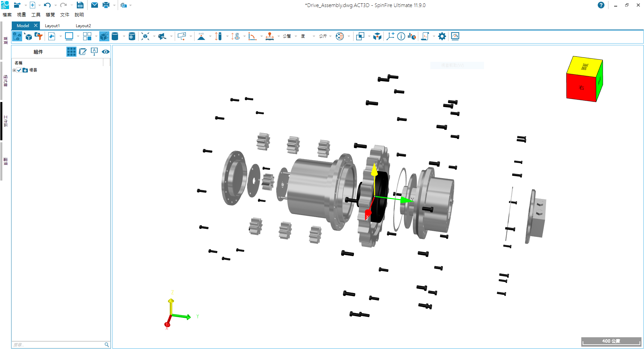Close the Model tab
This screenshot has width=644, height=349.
(x=36, y=26)
